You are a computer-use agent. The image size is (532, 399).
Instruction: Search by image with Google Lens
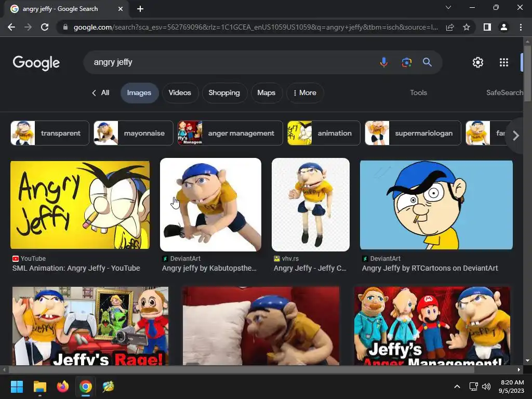click(x=406, y=62)
